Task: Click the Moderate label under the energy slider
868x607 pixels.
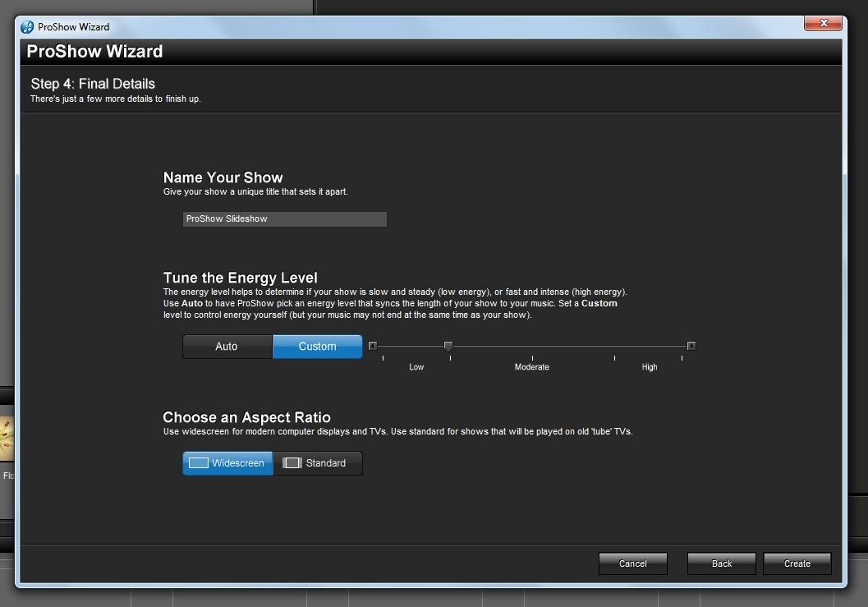Action: pyautogui.click(x=531, y=366)
